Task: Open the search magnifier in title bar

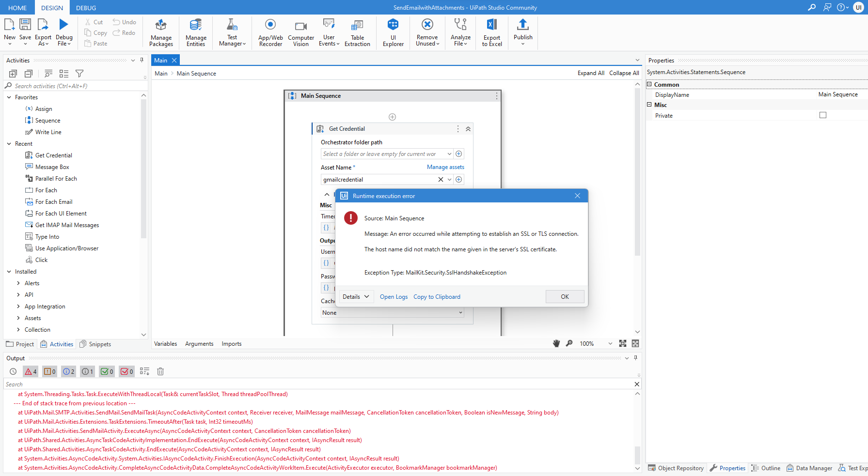Action: [x=812, y=7]
